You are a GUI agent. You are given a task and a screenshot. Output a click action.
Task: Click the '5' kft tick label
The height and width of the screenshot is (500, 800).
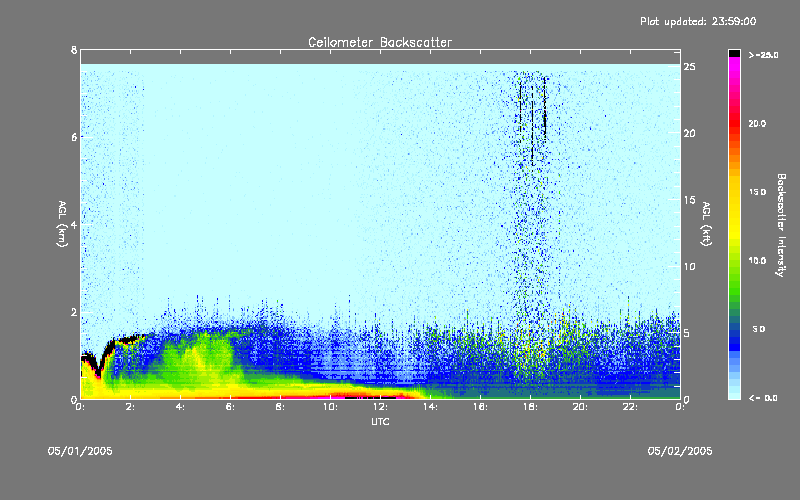[x=687, y=333]
